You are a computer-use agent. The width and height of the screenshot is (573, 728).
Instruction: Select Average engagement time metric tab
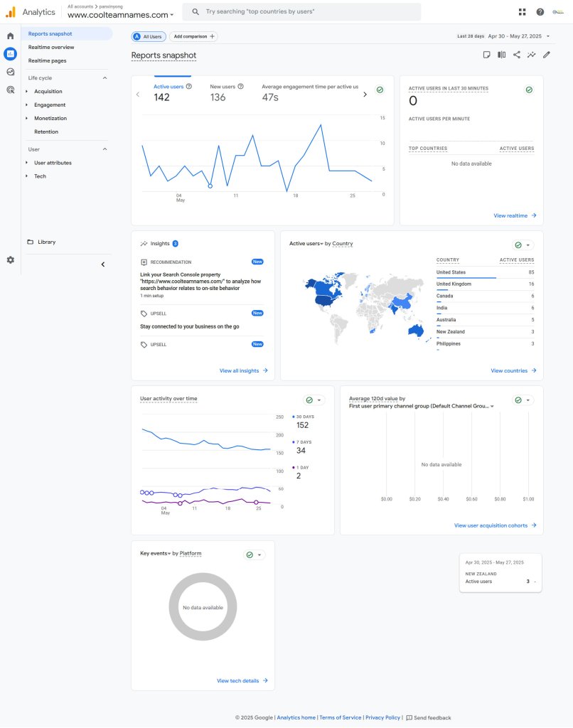tap(310, 92)
